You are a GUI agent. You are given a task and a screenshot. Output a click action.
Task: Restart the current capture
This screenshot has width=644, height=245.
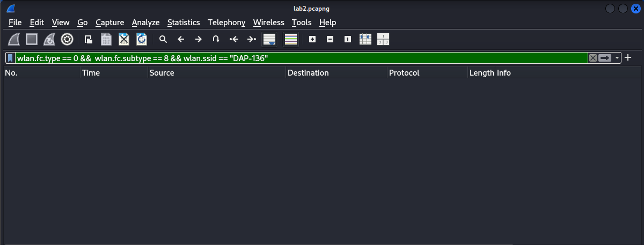coord(49,39)
